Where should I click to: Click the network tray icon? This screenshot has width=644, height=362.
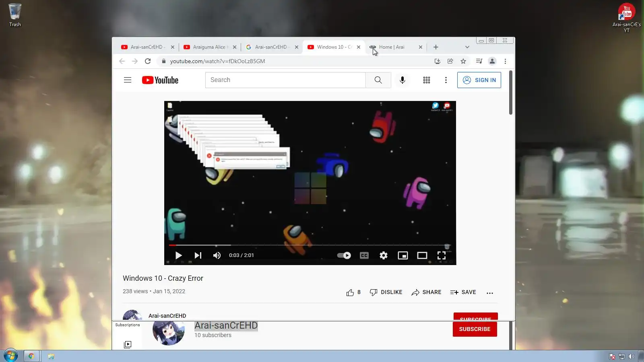coord(622,356)
